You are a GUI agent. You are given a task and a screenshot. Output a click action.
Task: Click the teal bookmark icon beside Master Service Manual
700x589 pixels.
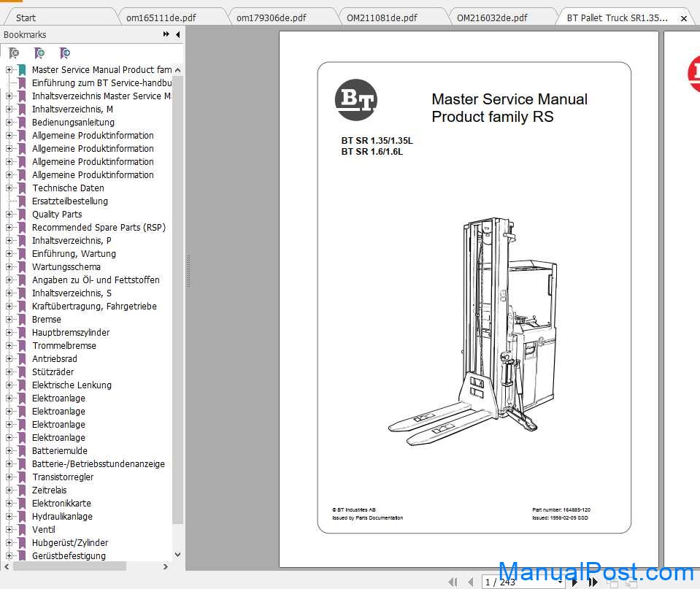pos(22,69)
